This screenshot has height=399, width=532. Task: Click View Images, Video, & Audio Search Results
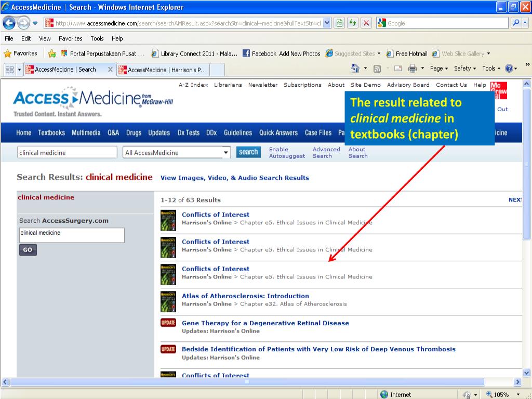235,178
